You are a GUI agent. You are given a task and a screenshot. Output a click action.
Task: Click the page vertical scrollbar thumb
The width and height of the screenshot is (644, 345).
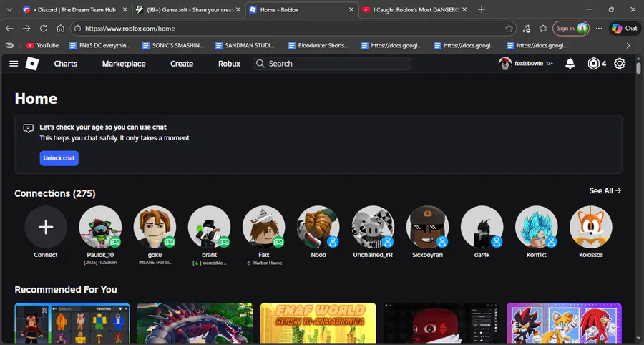click(x=638, y=68)
